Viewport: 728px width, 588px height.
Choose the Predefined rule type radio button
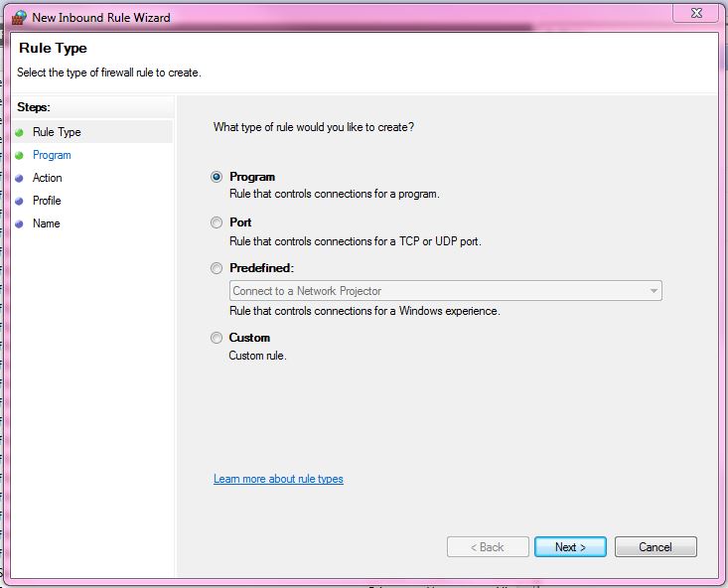tap(217, 268)
